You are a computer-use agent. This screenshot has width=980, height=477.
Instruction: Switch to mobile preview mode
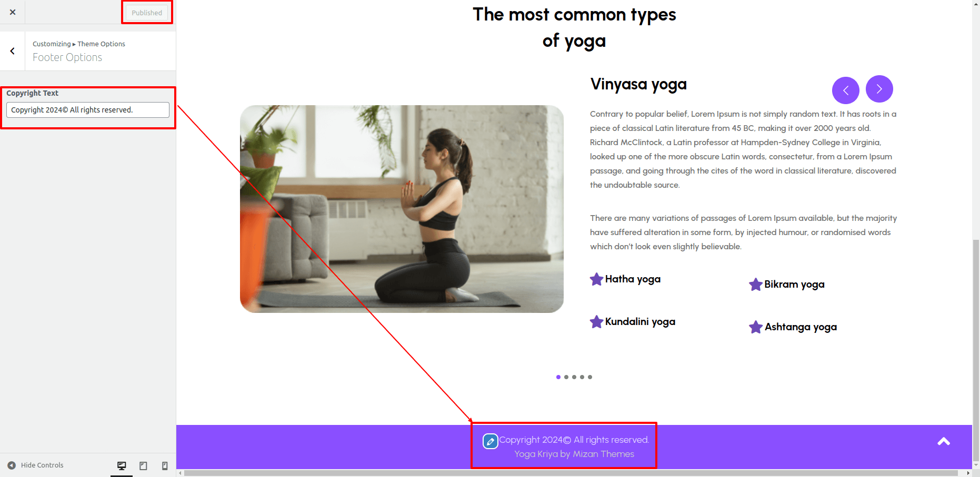point(165,465)
